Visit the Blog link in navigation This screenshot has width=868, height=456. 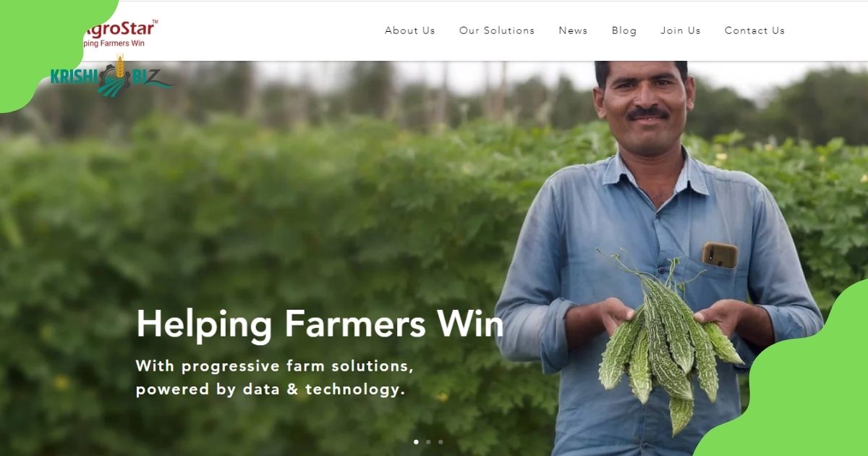(x=624, y=30)
